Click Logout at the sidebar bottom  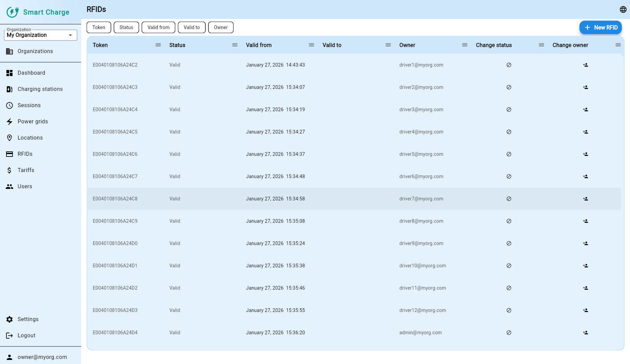click(9, 335)
